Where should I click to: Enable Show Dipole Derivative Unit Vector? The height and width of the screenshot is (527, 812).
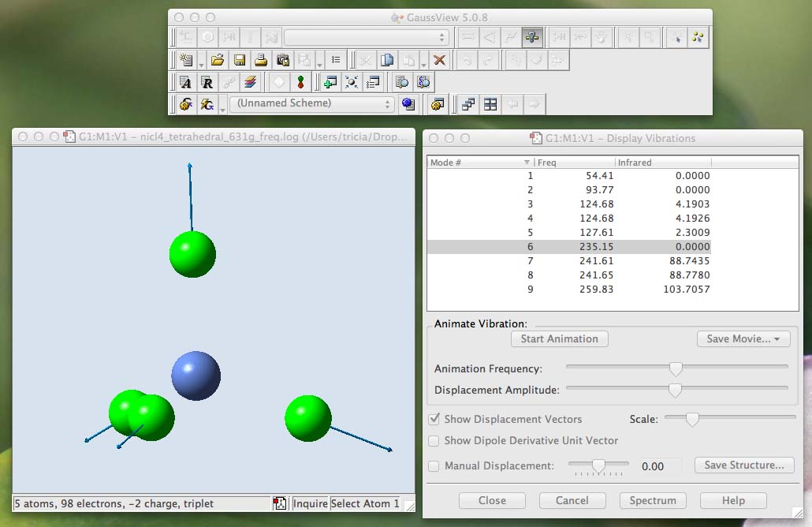pos(434,441)
